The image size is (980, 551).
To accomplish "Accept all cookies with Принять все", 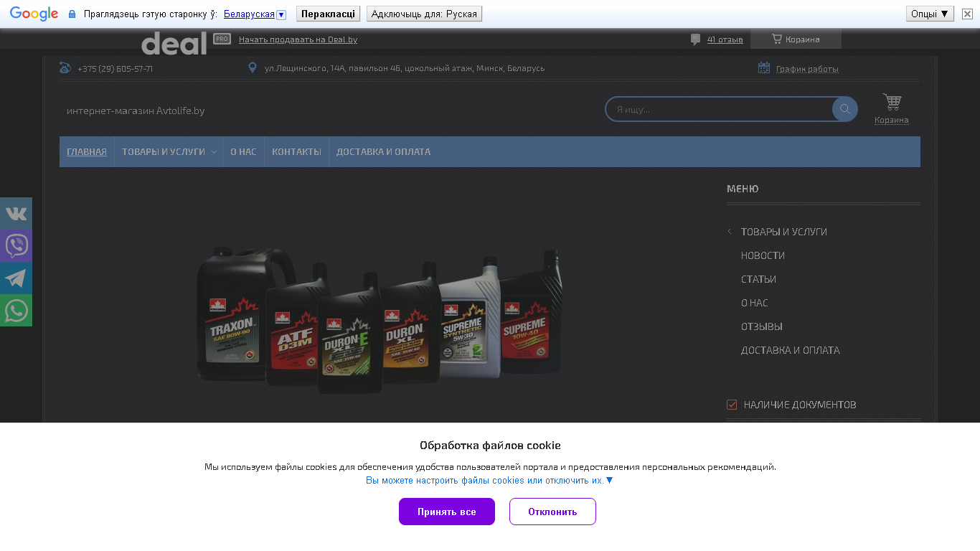I will (x=447, y=512).
